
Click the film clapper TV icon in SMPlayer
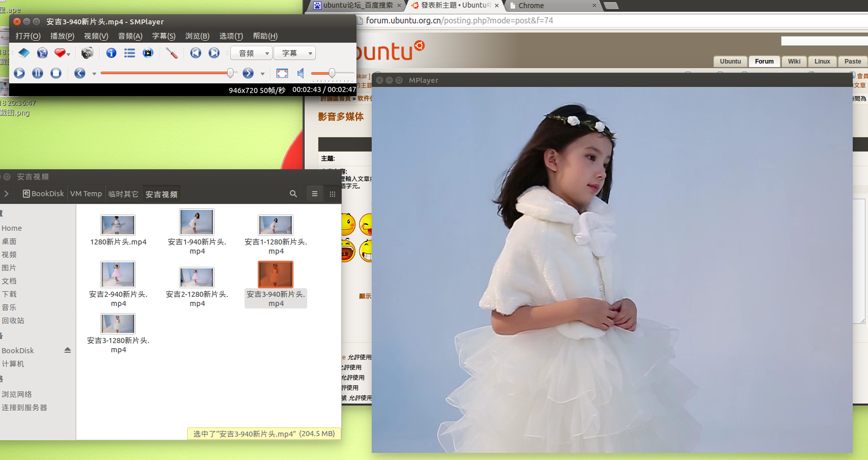pos(148,53)
